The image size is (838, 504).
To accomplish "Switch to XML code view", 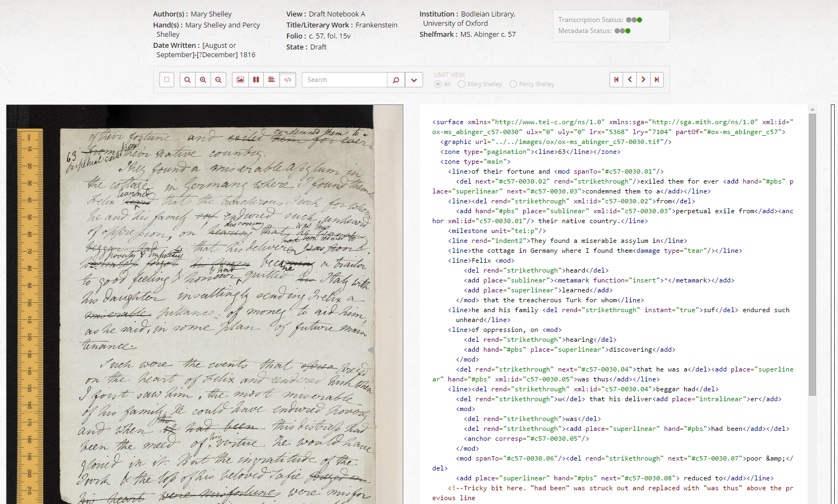I will click(287, 80).
